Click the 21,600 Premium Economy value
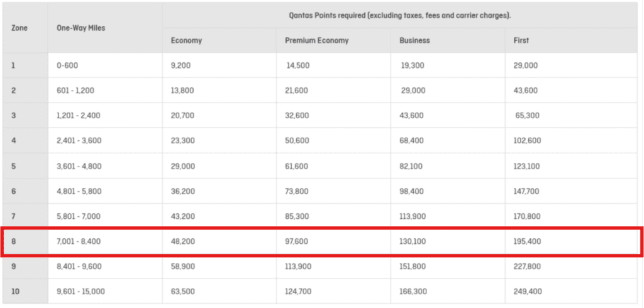The image size is (644, 308). (x=296, y=91)
